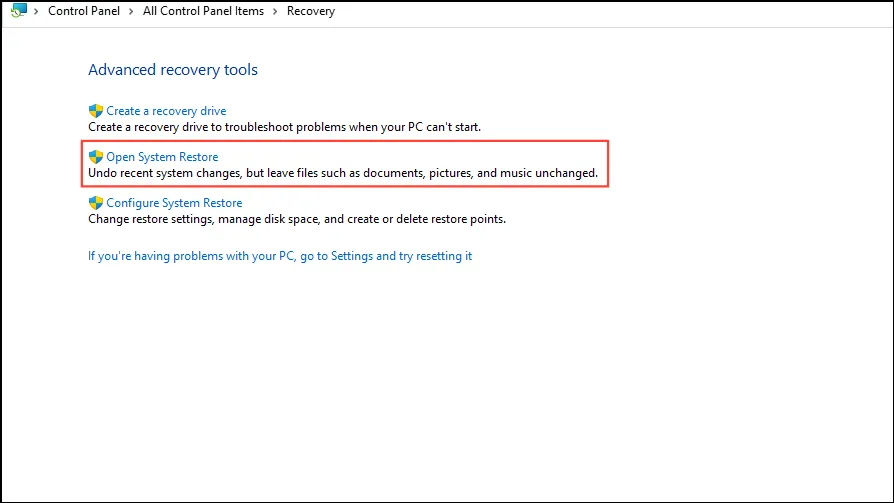The height and width of the screenshot is (503, 894).
Task: Expand chevron after Control Panel breadcrumb
Action: tap(131, 12)
